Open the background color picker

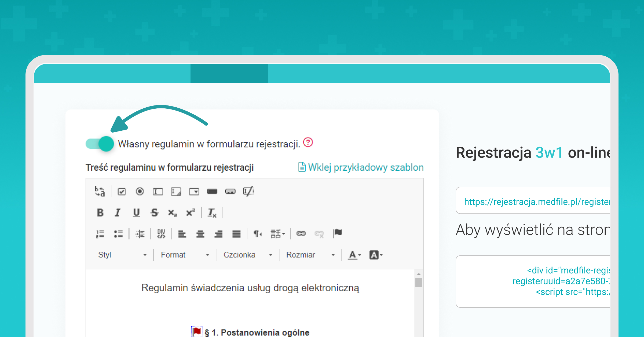[376, 255]
